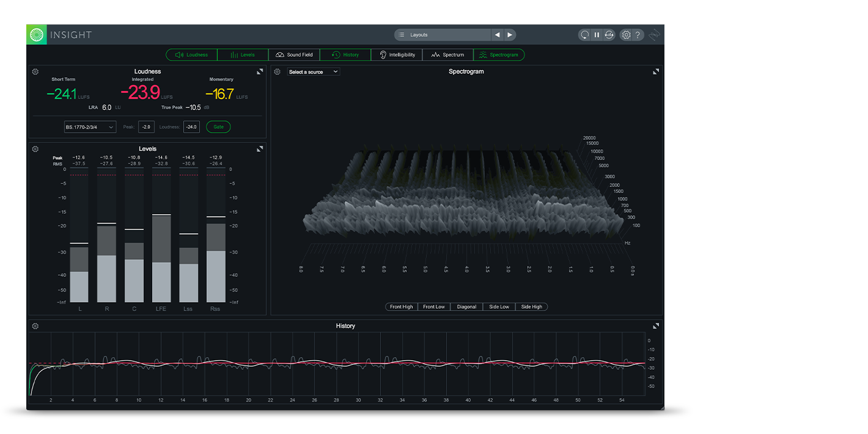868x434 pixels.
Task: Click the R channel level meter
Action: [x=107, y=235]
